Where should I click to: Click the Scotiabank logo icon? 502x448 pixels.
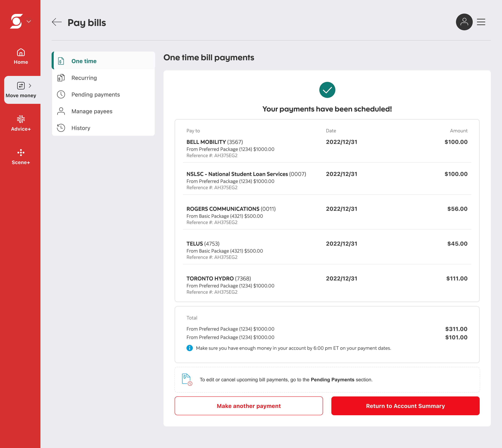[x=17, y=21]
